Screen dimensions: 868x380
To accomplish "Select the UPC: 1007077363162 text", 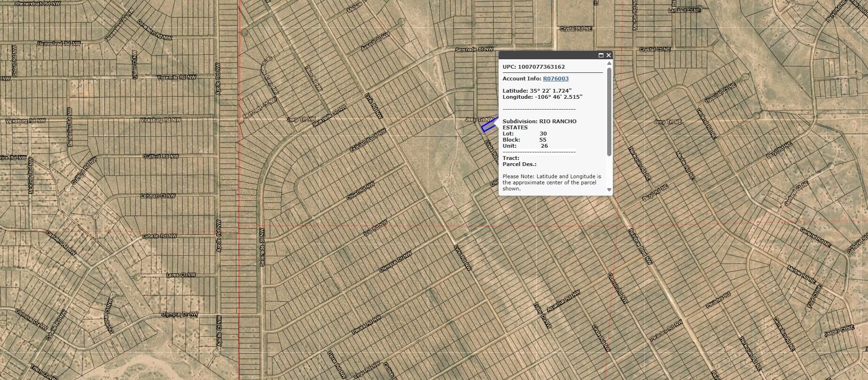I will pyautogui.click(x=534, y=67).
